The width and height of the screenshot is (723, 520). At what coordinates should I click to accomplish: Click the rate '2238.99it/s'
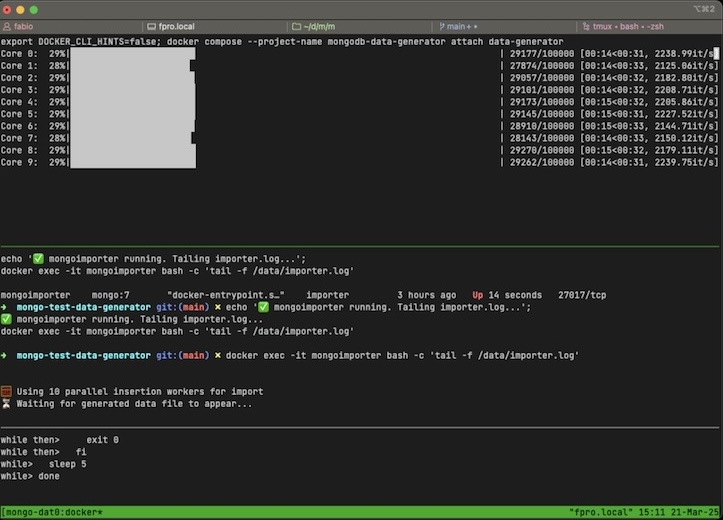pos(684,54)
